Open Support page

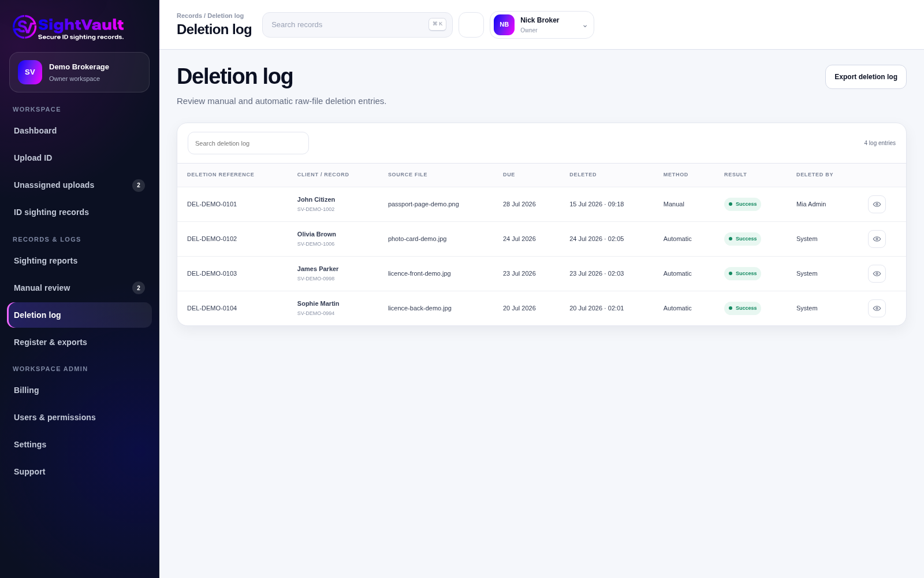[x=79, y=472]
